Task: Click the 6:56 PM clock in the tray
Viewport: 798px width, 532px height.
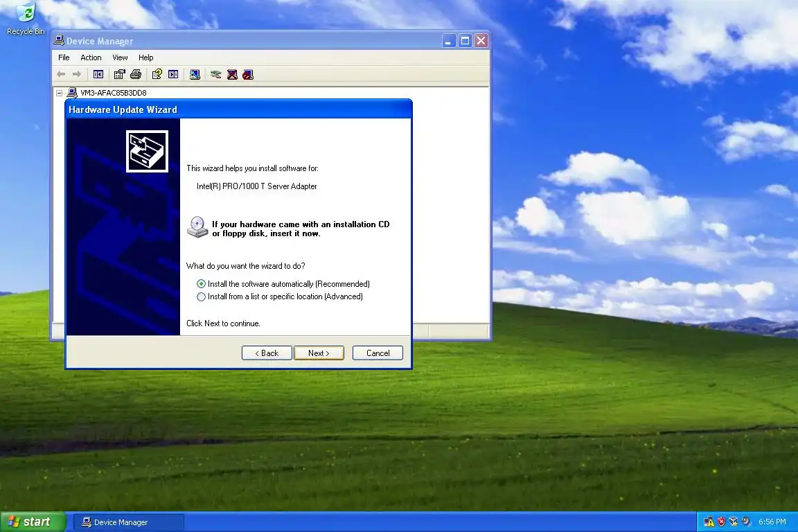Action: tap(772, 522)
